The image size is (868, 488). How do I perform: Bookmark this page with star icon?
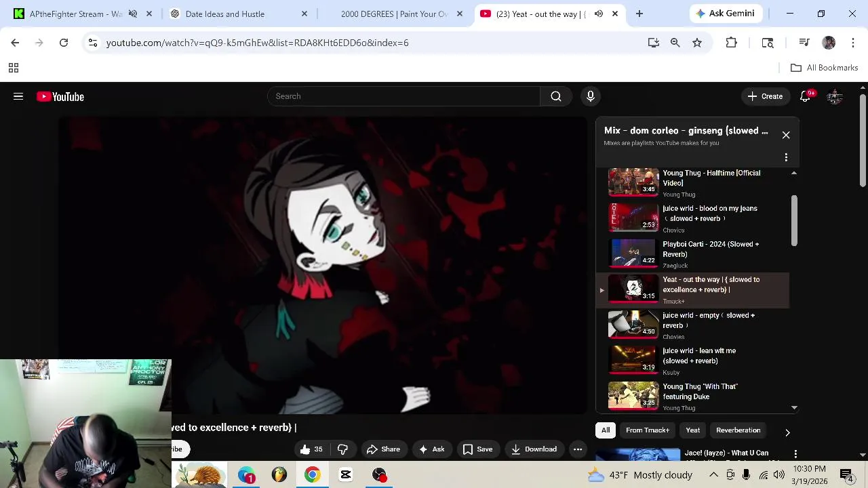tap(697, 43)
